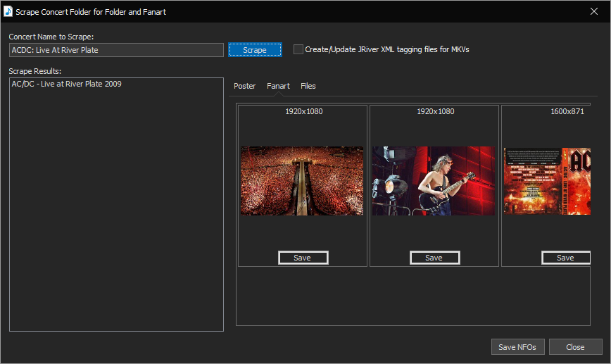Click the 1920x1080 label above crowd image

tap(304, 111)
